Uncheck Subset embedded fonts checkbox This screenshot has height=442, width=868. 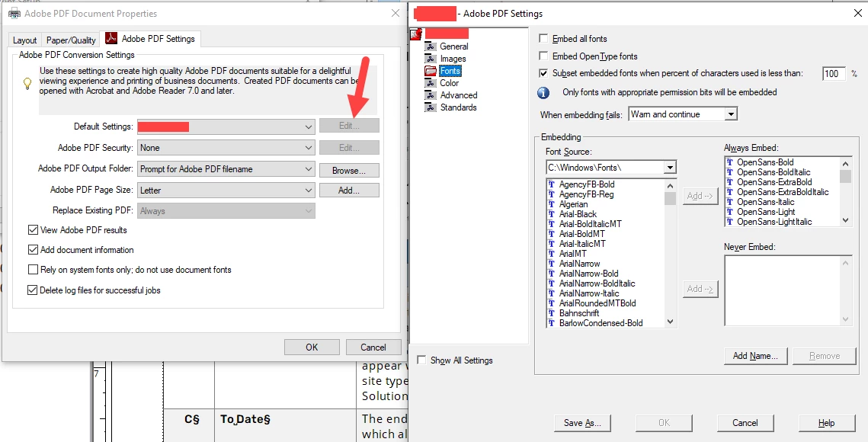pyautogui.click(x=543, y=73)
